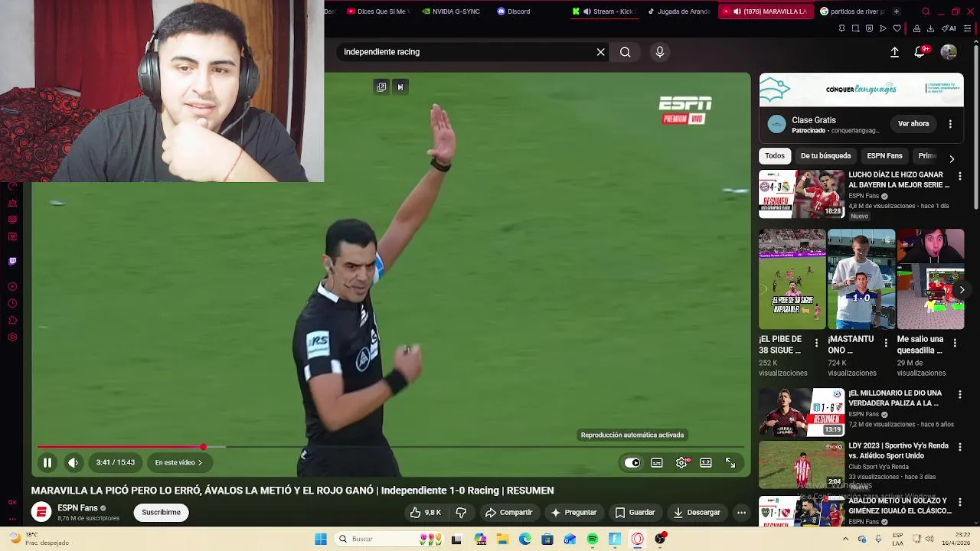
Task: Open options for '¡EL PIBE DE 38 SIGUE' short
Action: pyautogui.click(x=816, y=344)
